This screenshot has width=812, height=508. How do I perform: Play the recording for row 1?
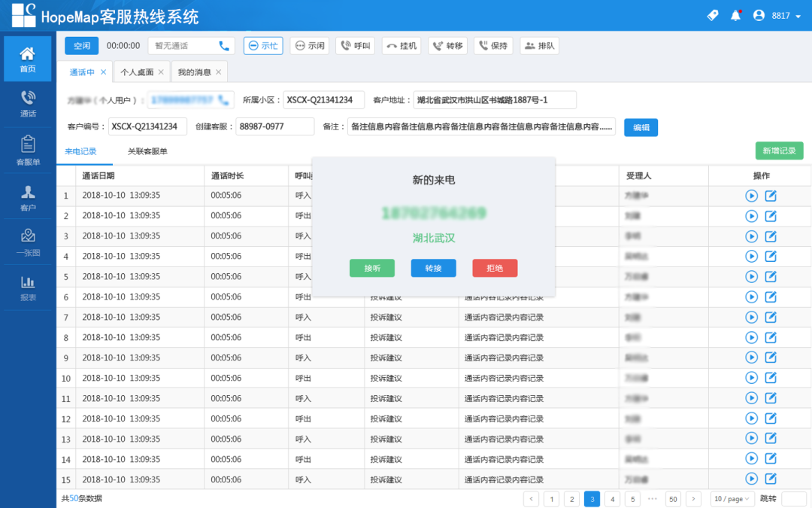[x=751, y=196]
